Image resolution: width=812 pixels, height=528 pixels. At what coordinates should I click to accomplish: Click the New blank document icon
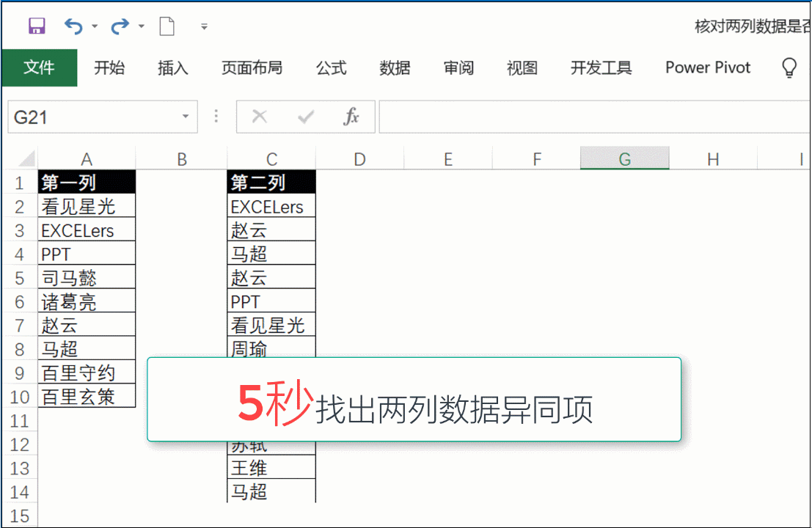point(167,26)
